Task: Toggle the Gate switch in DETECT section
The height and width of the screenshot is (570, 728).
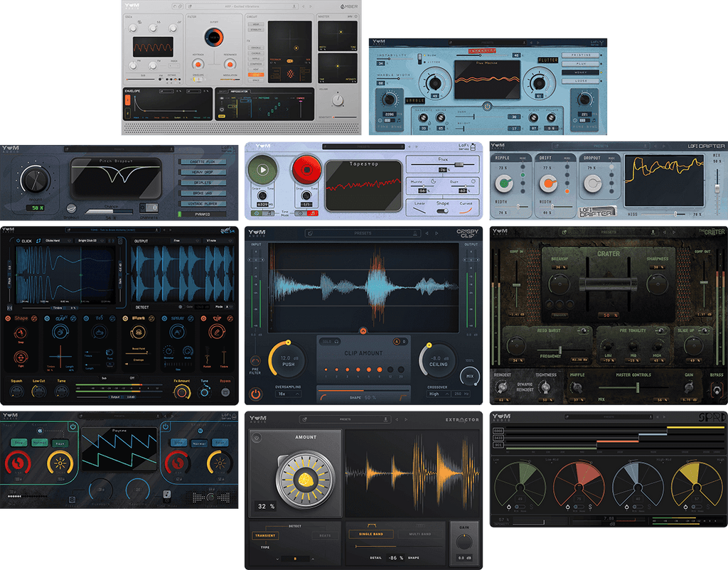Action: point(181,307)
